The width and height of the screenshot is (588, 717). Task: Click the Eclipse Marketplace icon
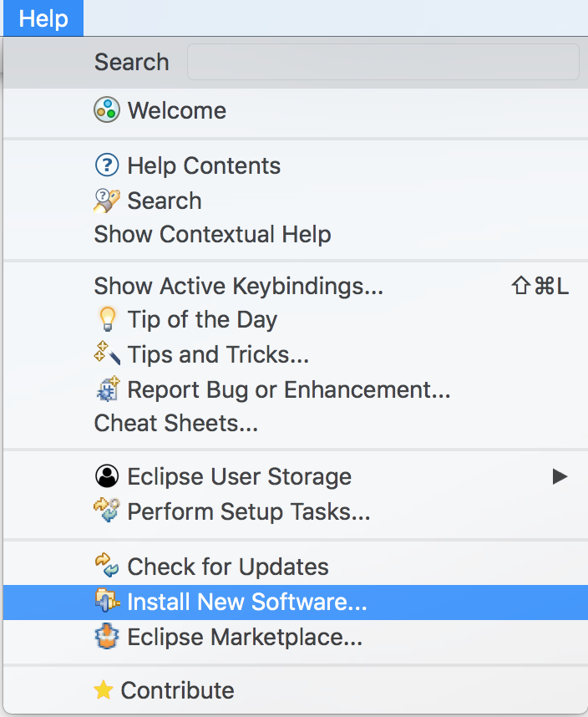point(107,637)
